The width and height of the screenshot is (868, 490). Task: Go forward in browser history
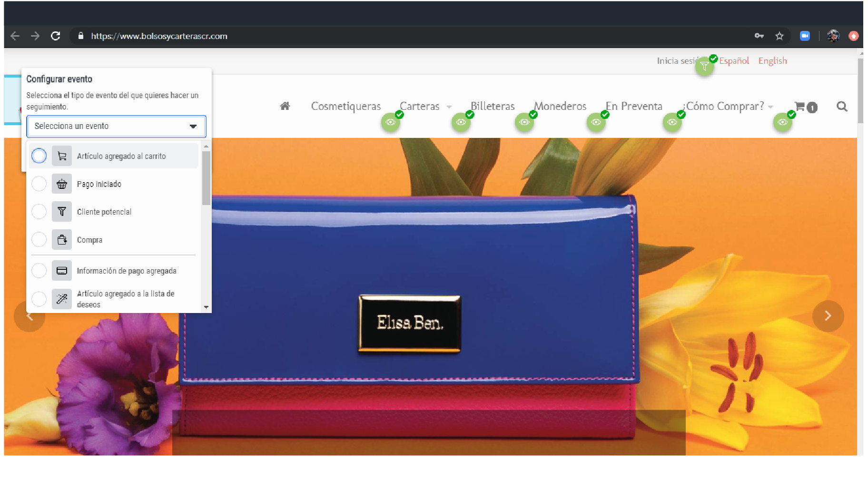[35, 36]
